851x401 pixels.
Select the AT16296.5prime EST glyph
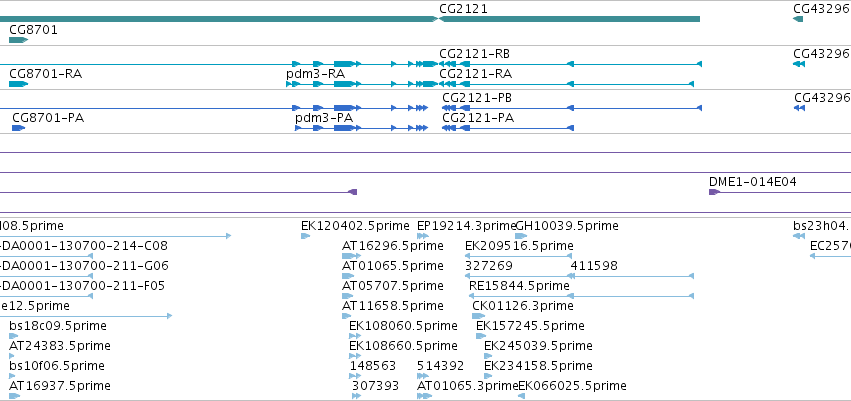point(351,256)
